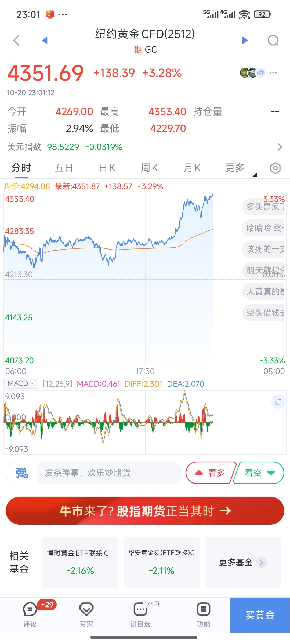Expand the 更多 chart period menu
This screenshot has width=290, height=644.
coord(235,168)
